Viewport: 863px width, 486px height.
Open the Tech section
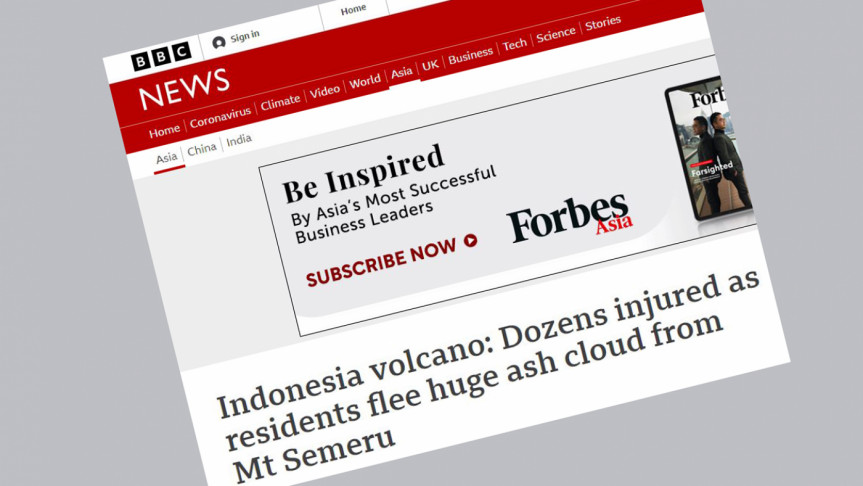(x=514, y=45)
